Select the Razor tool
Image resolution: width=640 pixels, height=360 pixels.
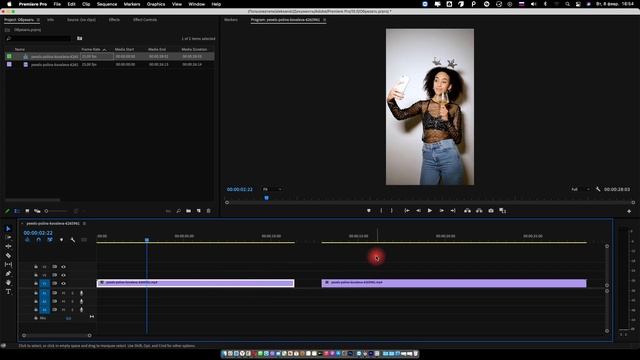click(x=8, y=256)
